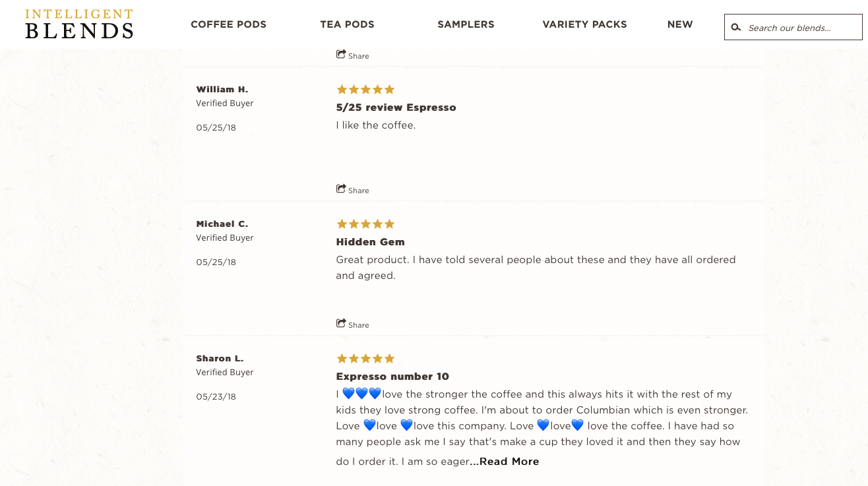Screen dimensions: 868x486
Task: Open the COFFEE PODS menu
Action: [x=228, y=24]
